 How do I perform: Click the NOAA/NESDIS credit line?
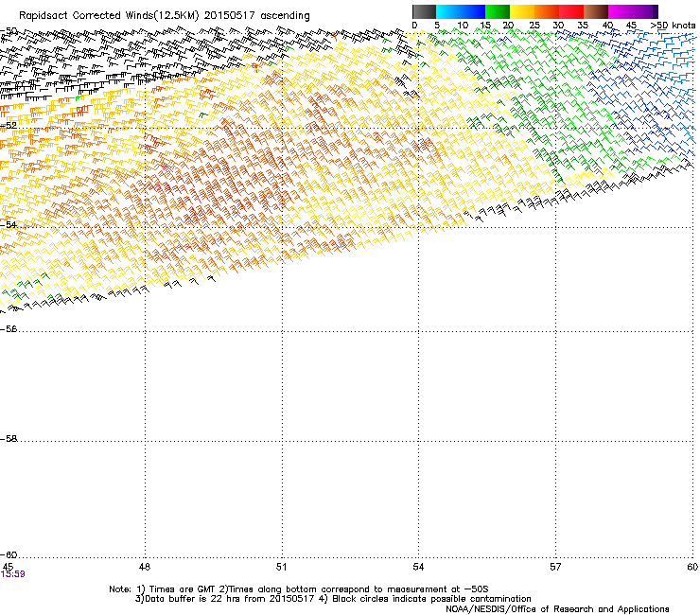point(557,608)
